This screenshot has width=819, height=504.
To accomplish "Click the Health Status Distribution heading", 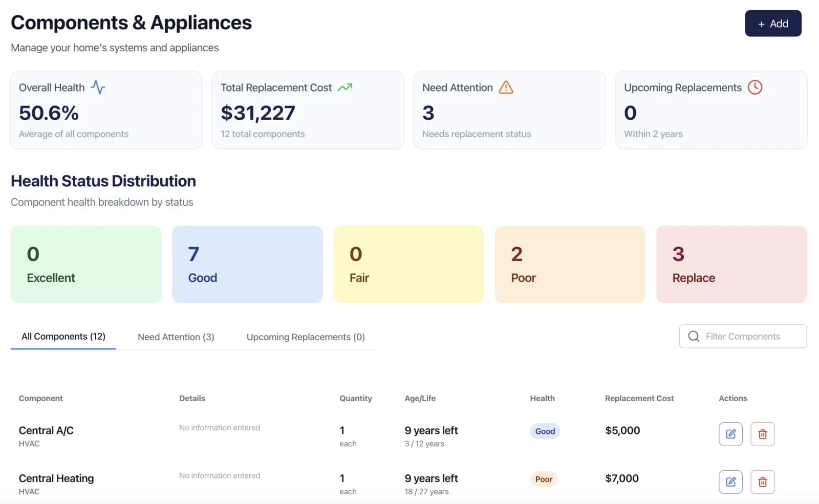I will [x=103, y=181].
